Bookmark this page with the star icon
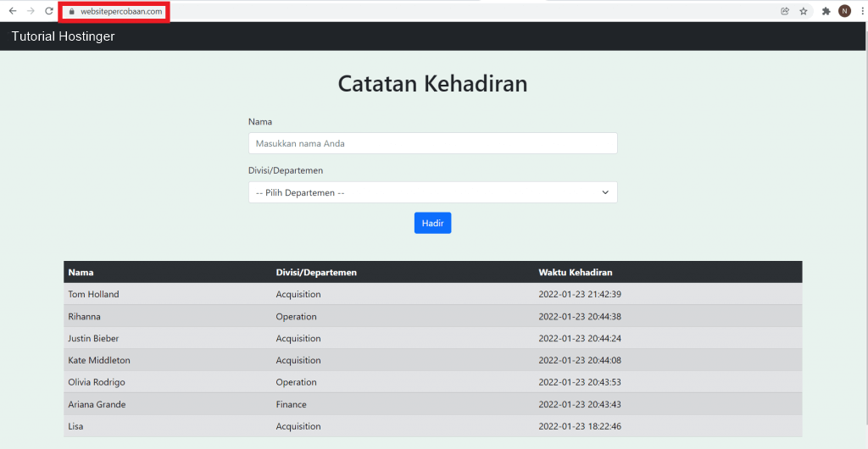Image resolution: width=868 pixels, height=449 pixels. tap(804, 11)
